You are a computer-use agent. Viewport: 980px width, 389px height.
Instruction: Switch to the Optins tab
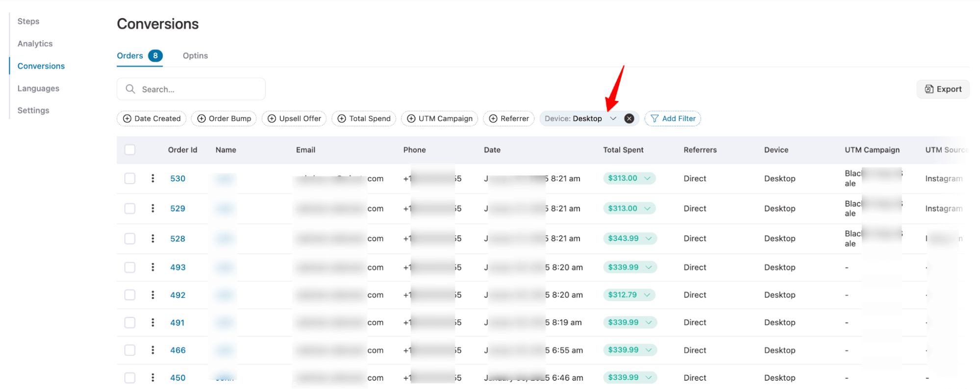click(195, 56)
